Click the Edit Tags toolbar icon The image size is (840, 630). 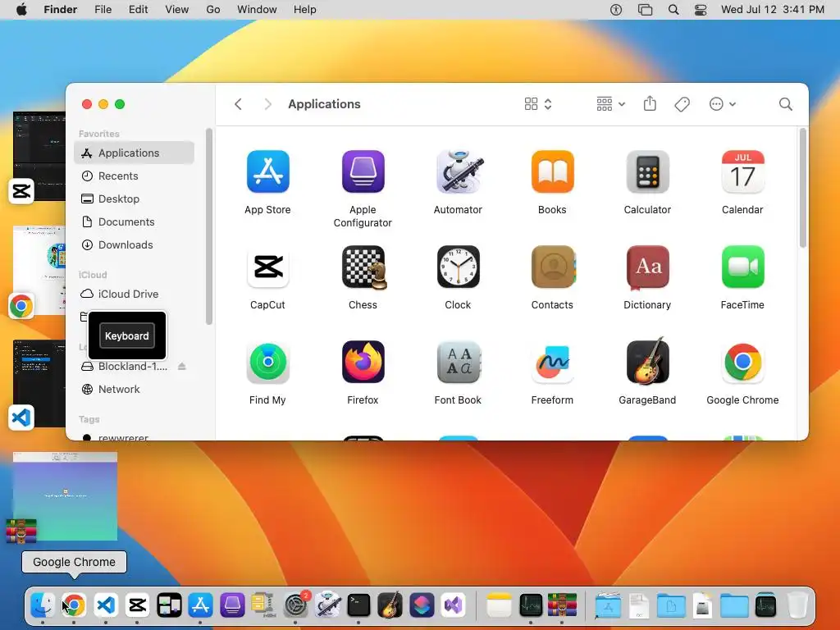pos(682,104)
